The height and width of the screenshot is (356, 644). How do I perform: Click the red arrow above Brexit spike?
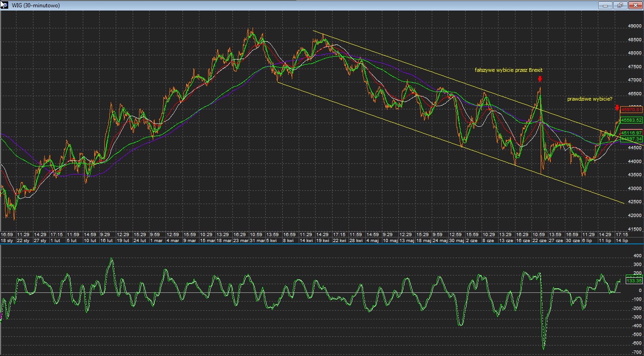(x=540, y=79)
